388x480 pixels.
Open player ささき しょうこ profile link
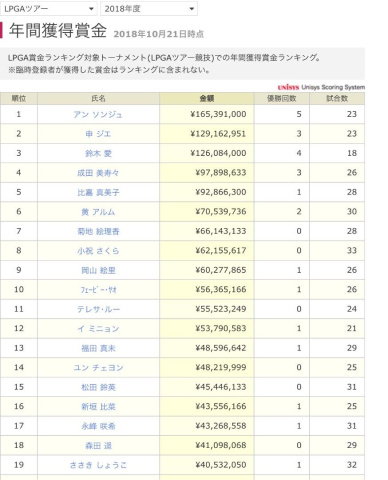tap(98, 465)
